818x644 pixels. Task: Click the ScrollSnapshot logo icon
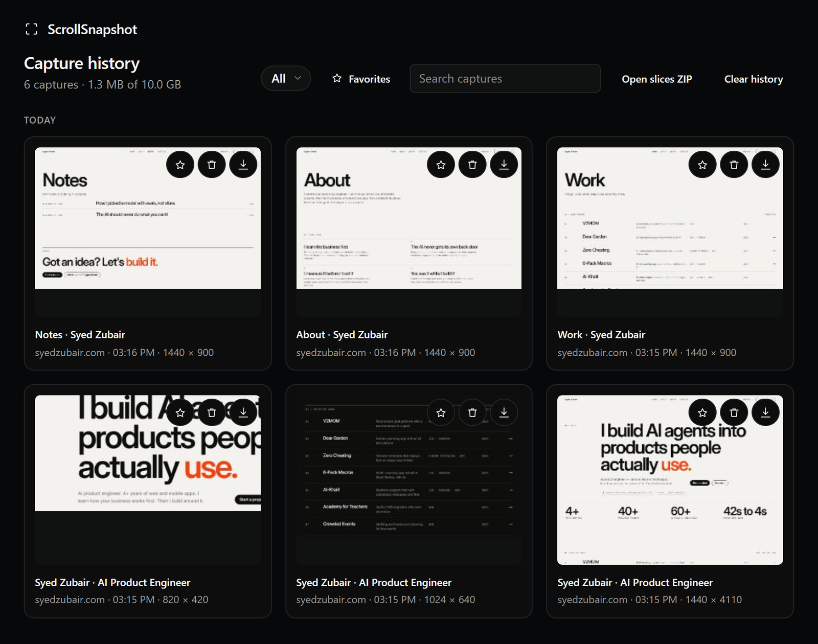(32, 29)
